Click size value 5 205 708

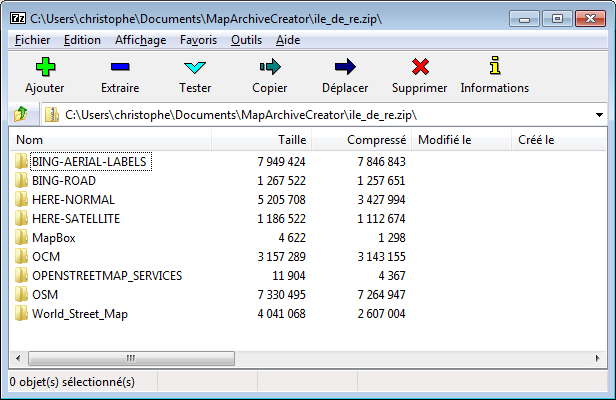(281, 200)
